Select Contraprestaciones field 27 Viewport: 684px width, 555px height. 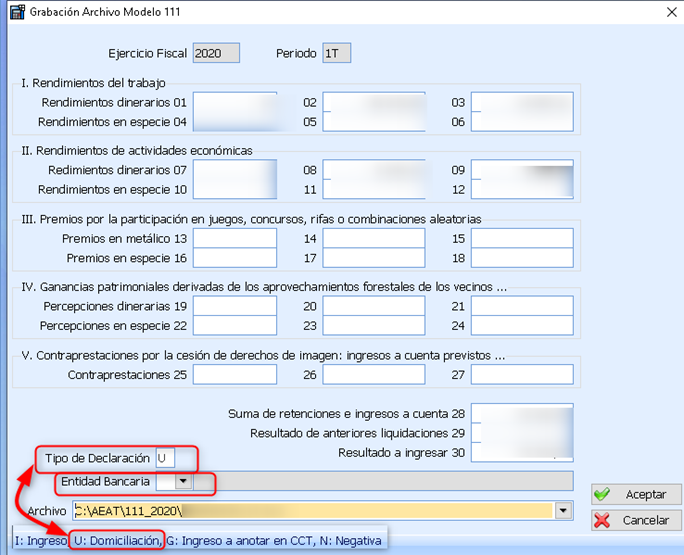coord(522,374)
